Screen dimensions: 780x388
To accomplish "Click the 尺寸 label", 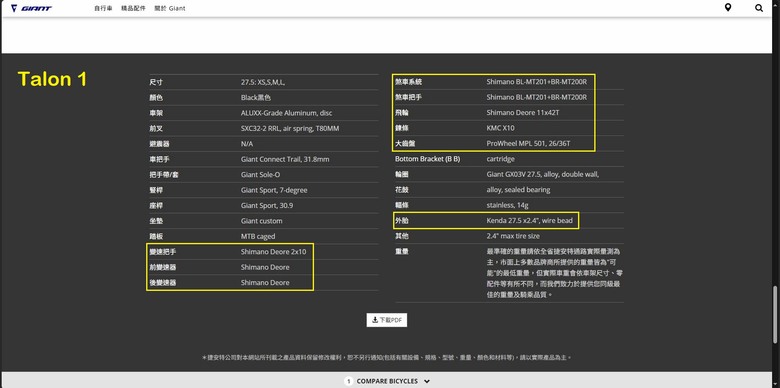I will pyautogui.click(x=156, y=82).
